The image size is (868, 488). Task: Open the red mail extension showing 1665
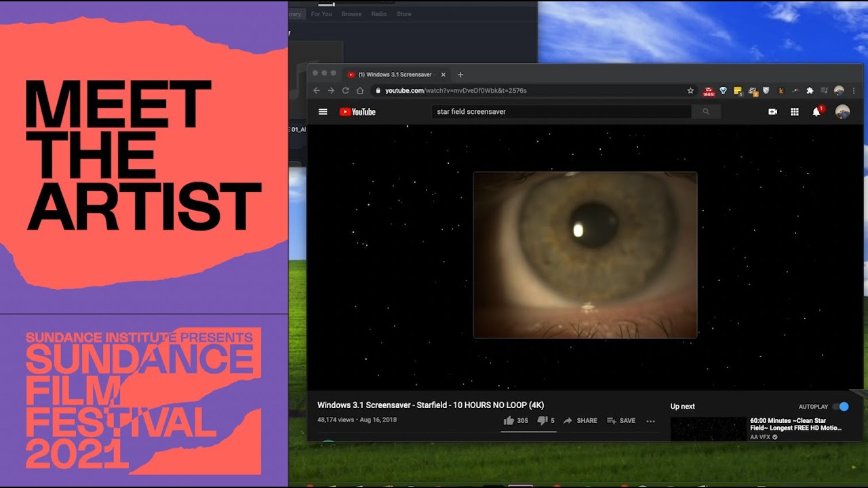click(x=709, y=91)
